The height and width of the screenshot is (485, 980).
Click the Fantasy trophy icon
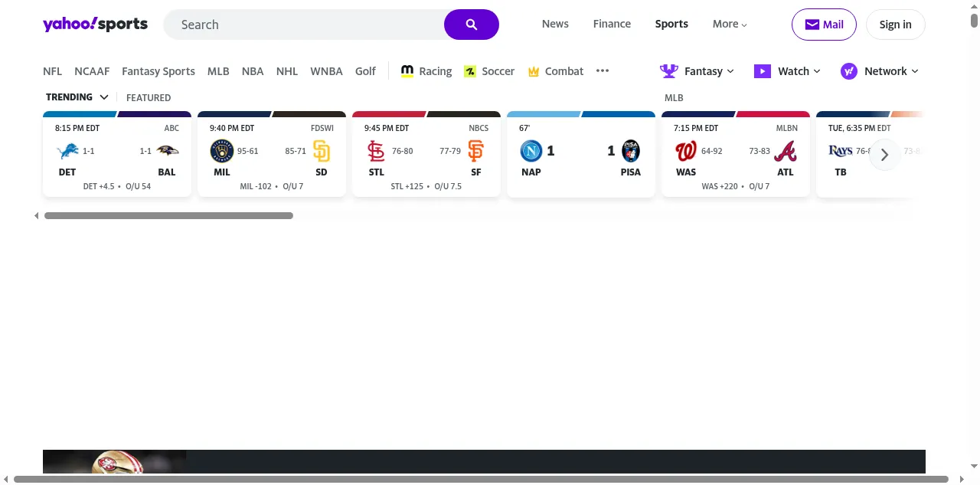[669, 71]
